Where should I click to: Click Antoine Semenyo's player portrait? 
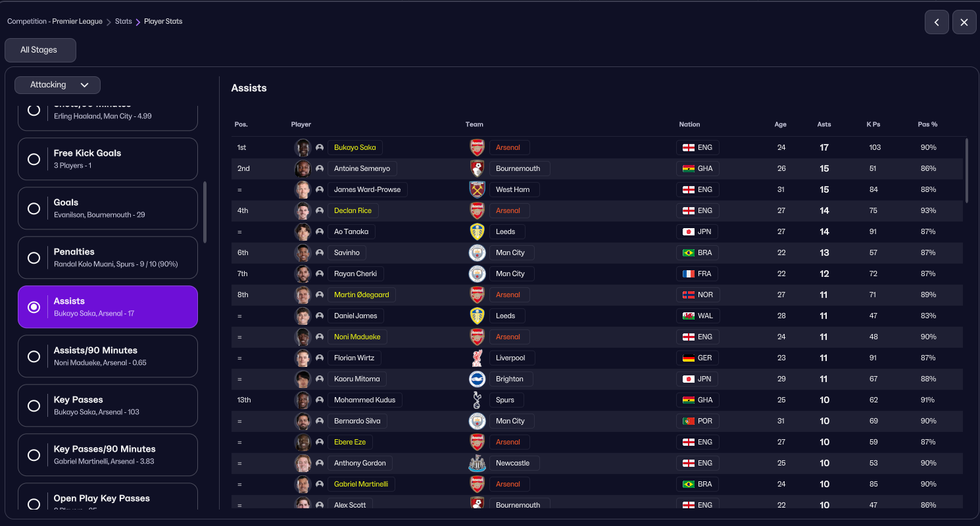[303, 168]
